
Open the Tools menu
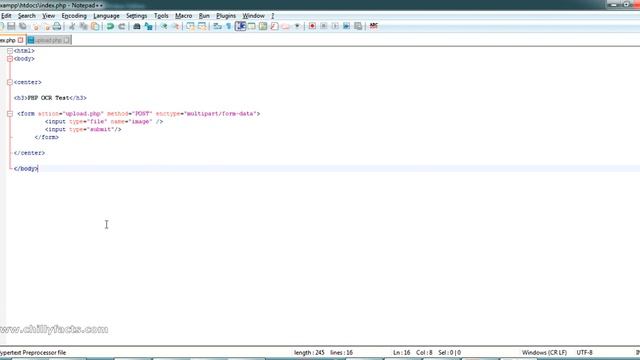pyautogui.click(x=161, y=16)
